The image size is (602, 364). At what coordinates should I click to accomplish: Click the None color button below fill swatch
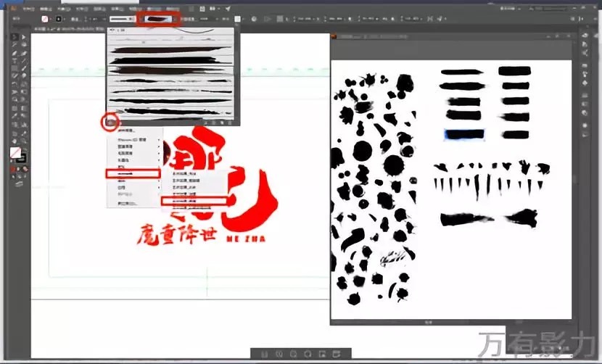[x=24, y=170]
